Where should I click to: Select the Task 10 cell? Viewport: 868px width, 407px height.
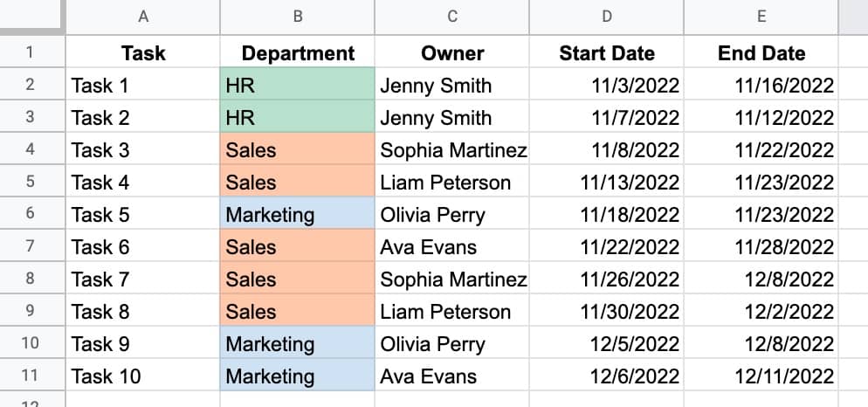[142, 376]
